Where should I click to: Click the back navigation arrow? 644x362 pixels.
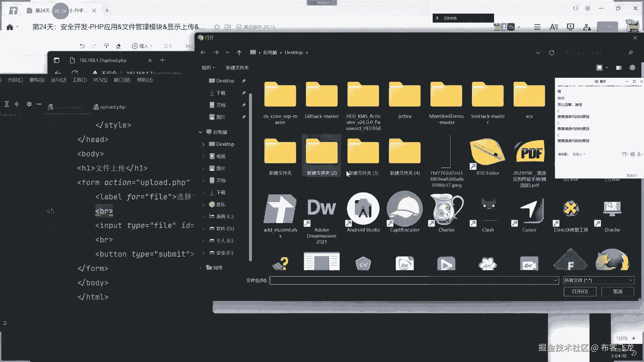click(x=203, y=53)
